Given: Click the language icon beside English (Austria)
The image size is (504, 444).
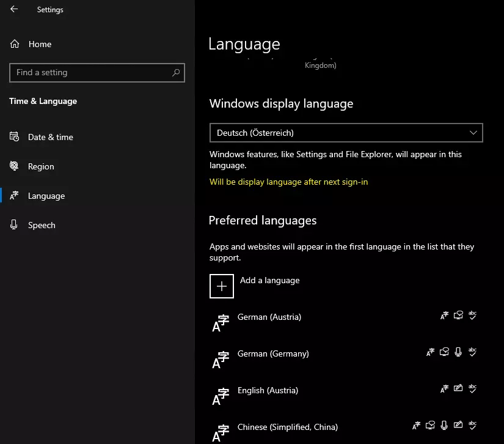Looking at the screenshot, I should (x=221, y=396).
